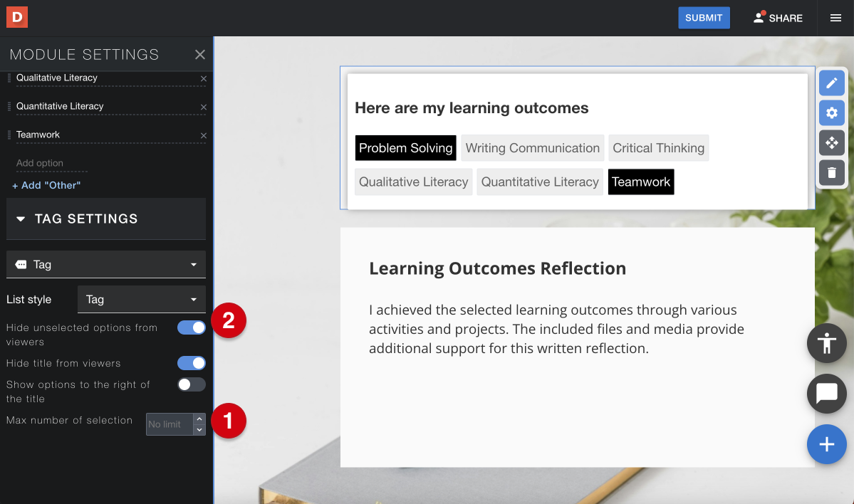The image size is (854, 504).
Task: Collapse the Tag Settings section
Action: (106, 219)
